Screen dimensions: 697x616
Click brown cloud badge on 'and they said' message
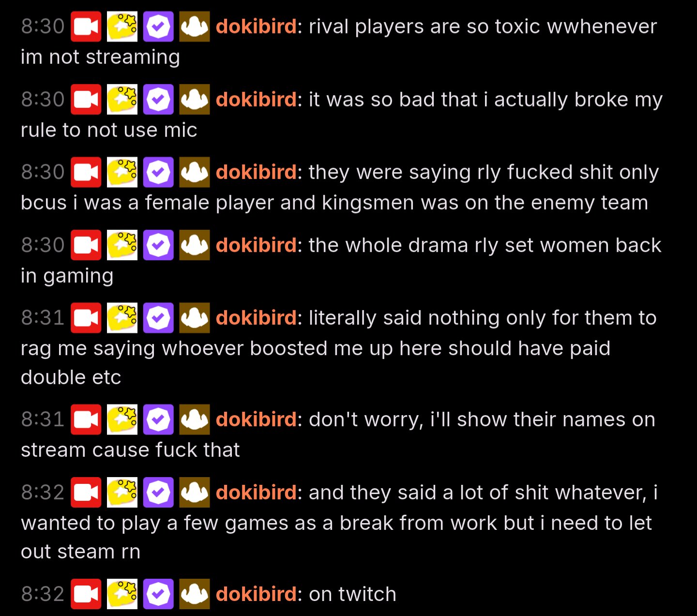coord(195,492)
